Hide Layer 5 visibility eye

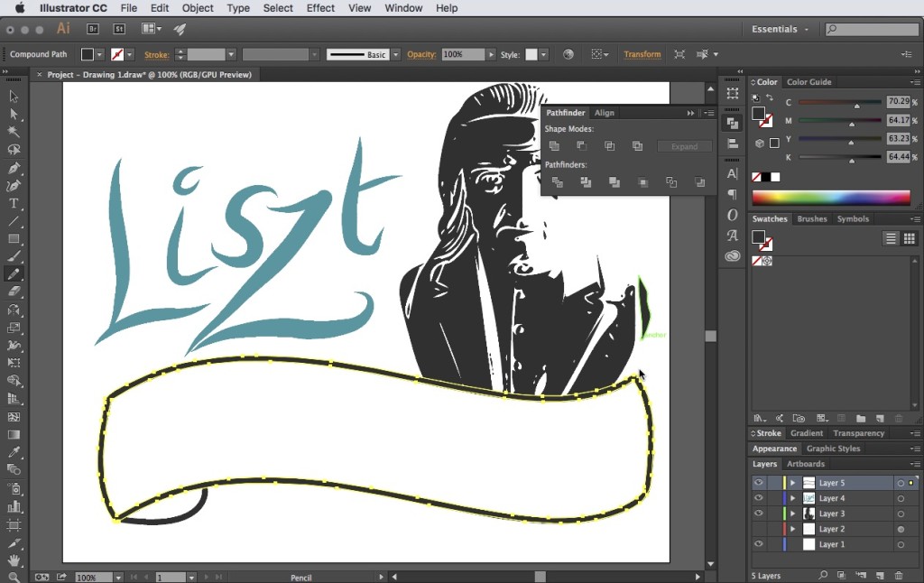click(x=758, y=482)
